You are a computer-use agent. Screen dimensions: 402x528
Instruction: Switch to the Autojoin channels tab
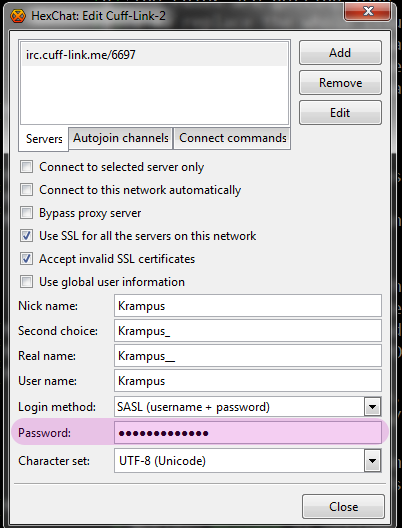click(x=121, y=138)
